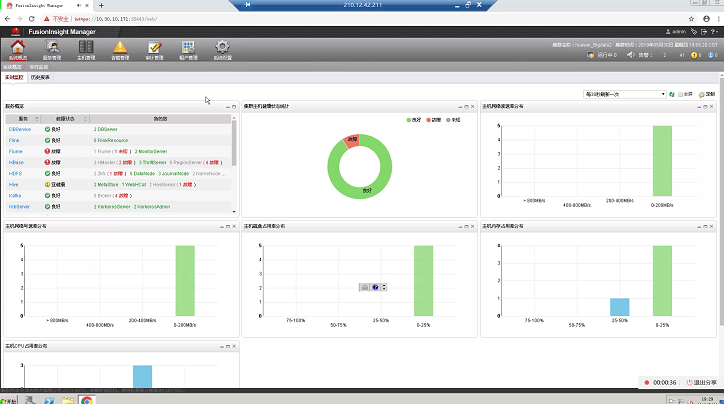The width and height of the screenshot is (724, 404).
Task: Click the admin user icon
Action: (x=668, y=32)
